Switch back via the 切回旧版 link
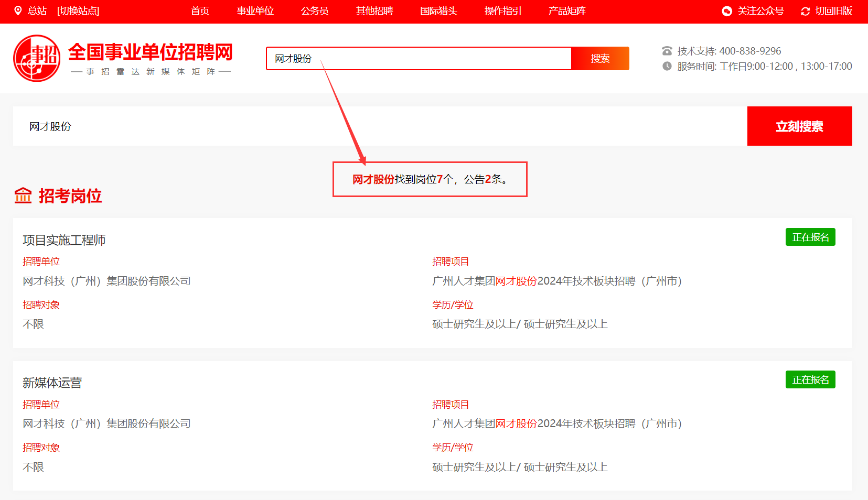 (833, 11)
